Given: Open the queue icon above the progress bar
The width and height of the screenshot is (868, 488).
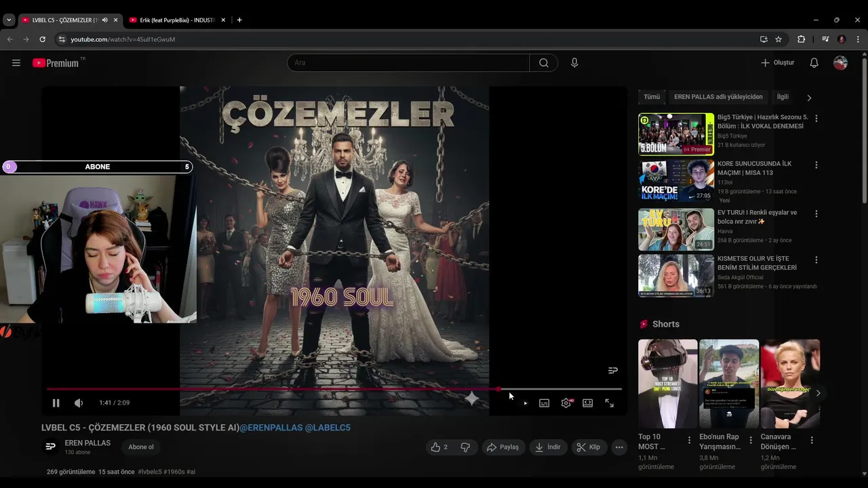Looking at the screenshot, I should click(613, 370).
